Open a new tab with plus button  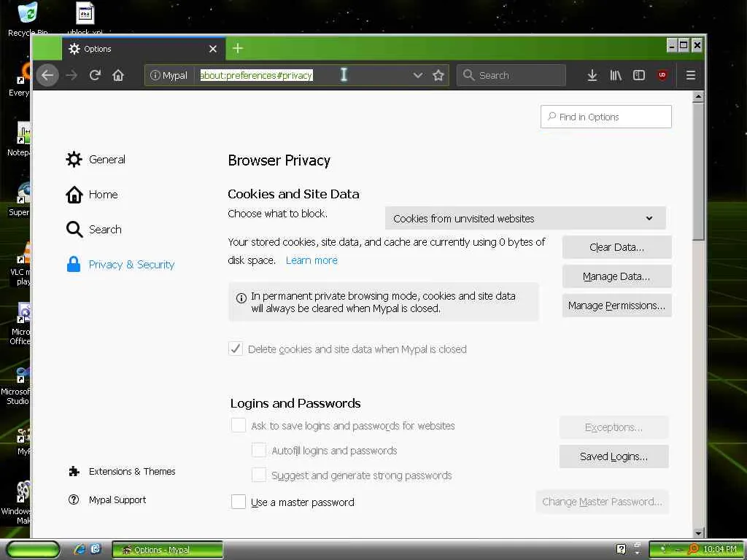238,48
